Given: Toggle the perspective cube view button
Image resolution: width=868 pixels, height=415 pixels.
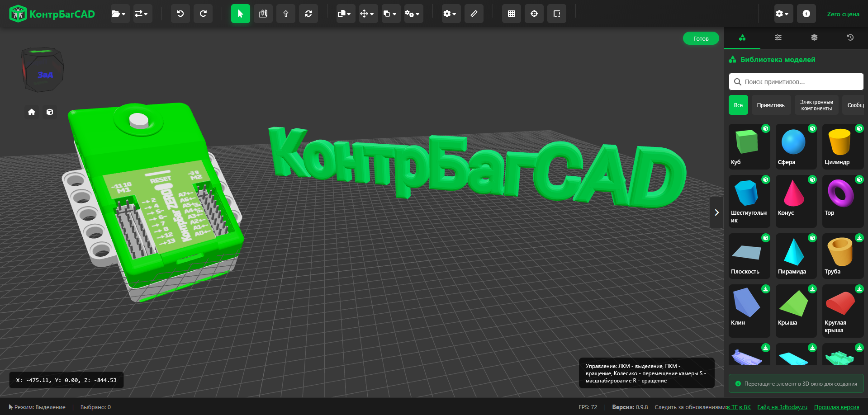Looking at the screenshot, I should tap(50, 112).
